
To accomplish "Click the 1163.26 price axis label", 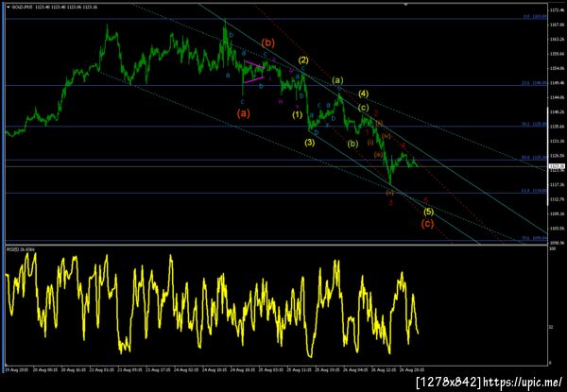I will (x=556, y=39).
